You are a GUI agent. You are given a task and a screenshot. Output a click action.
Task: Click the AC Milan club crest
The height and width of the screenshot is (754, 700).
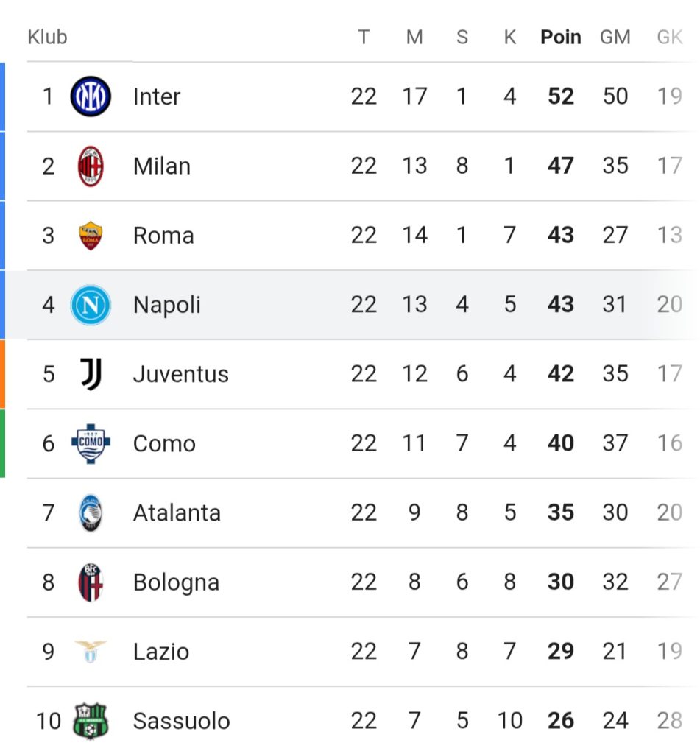tap(91, 166)
